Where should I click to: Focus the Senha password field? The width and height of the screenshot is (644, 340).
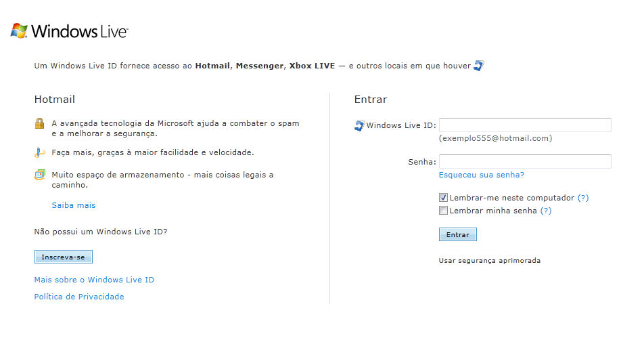pos(525,162)
